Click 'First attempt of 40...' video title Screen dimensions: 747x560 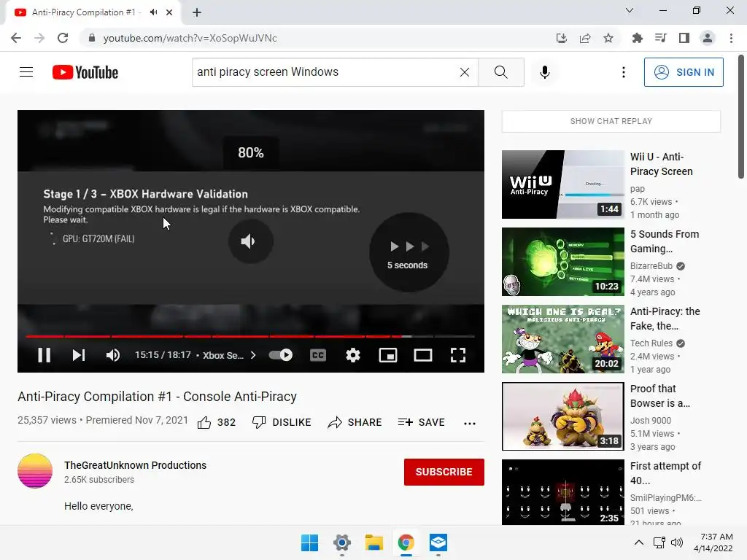click(x=665, y=472)
